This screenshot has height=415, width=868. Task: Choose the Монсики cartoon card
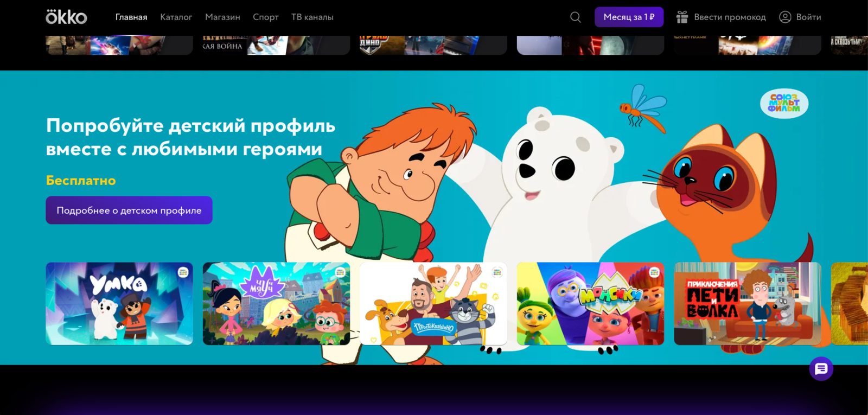590,304
